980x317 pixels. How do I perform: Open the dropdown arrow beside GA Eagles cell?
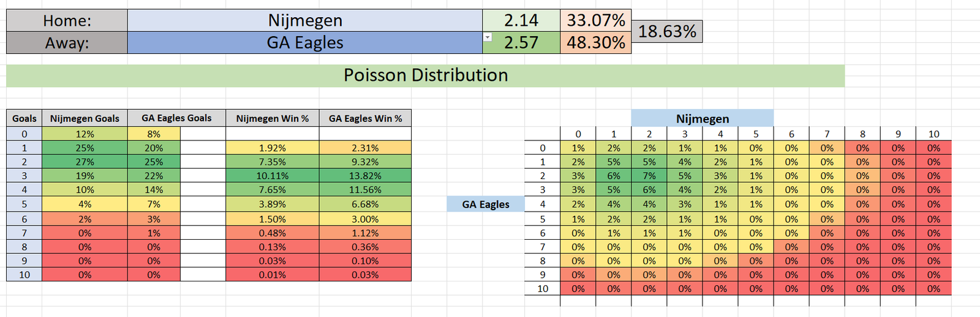click(x=488, y=37)
